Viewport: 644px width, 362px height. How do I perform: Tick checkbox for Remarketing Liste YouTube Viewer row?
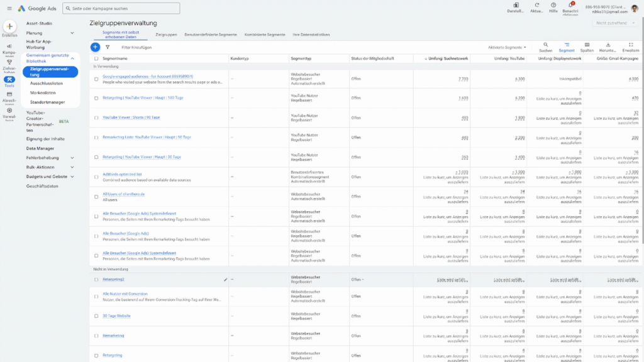click(x=96, y=138)
